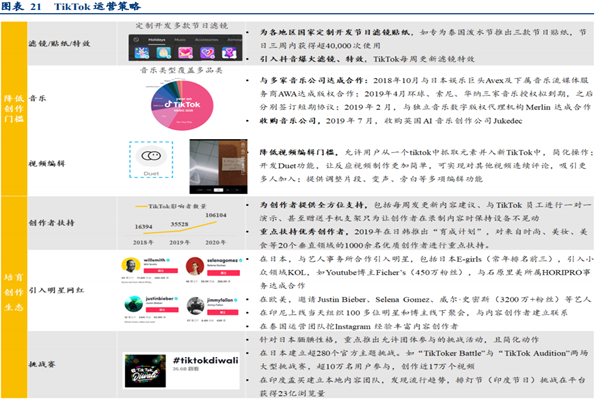Click the 滤镜/贴纸/特效 row label

tap(59, 44)
